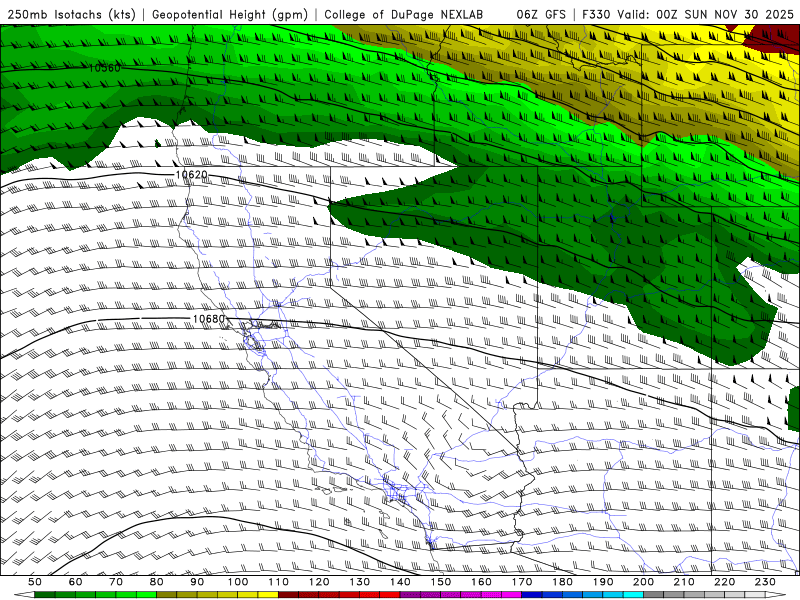This screenshot has height=600, width=800.
Task: Click the "250mb Isotachs (kts)" title text
Action: (72, 14)
